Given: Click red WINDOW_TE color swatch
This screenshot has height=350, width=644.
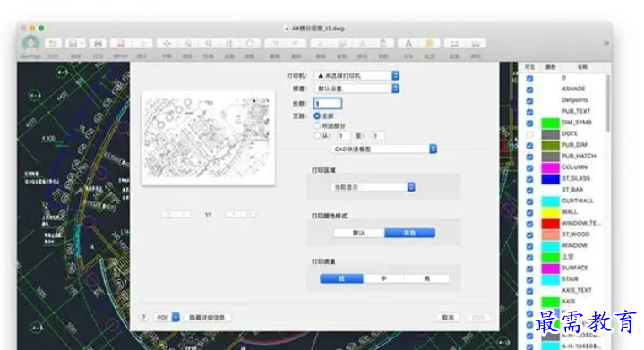Looking at the screenshot, I should (x=550, y=223).
